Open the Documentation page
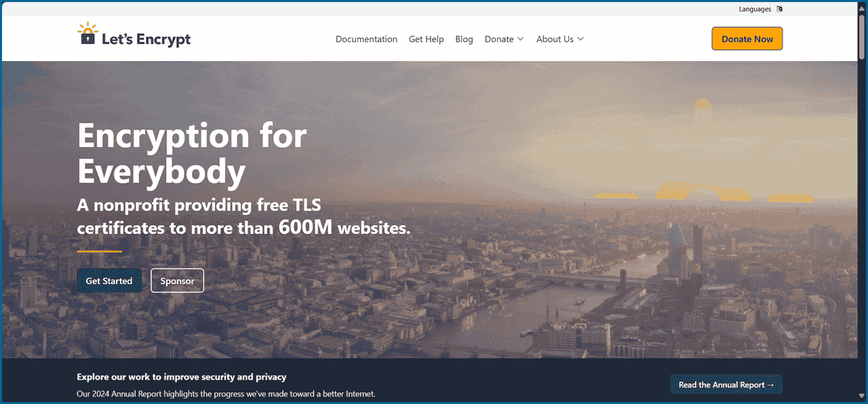Viewport: 868px width, 404px height. pyautogui.click(x=366, y=39)
